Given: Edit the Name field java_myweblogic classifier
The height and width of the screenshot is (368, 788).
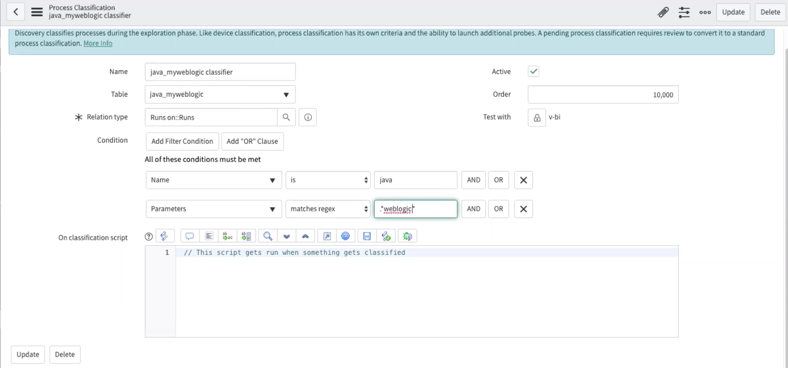Looking at the screenshot, I should [x=220, y=72].
